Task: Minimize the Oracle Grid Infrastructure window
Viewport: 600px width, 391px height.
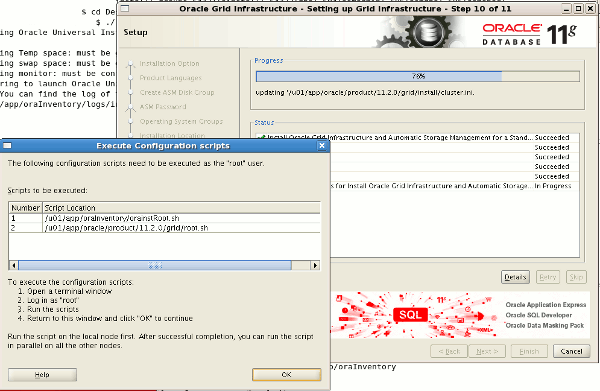Action: [567, 8]
